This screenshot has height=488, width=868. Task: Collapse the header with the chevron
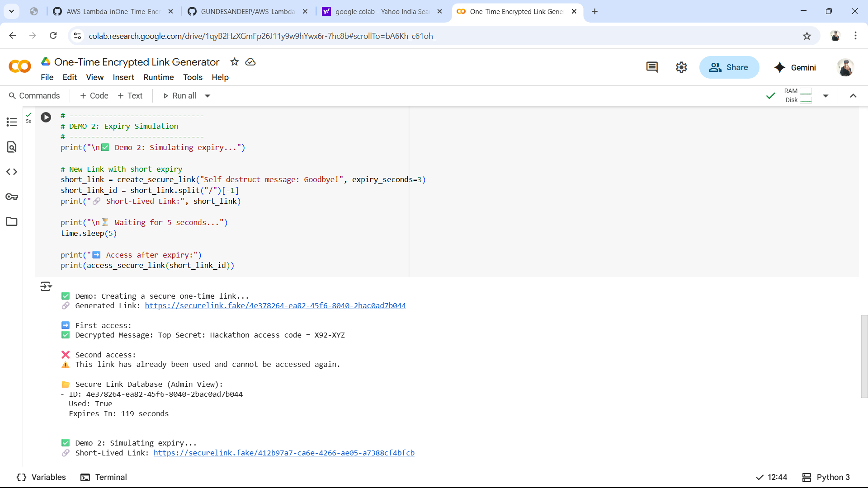pyautogui.click(x=853, y=96)
